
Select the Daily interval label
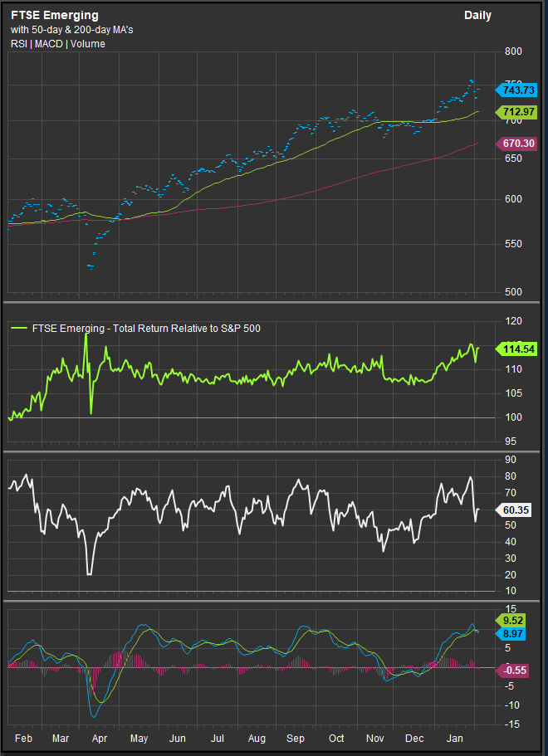[477, 15]
